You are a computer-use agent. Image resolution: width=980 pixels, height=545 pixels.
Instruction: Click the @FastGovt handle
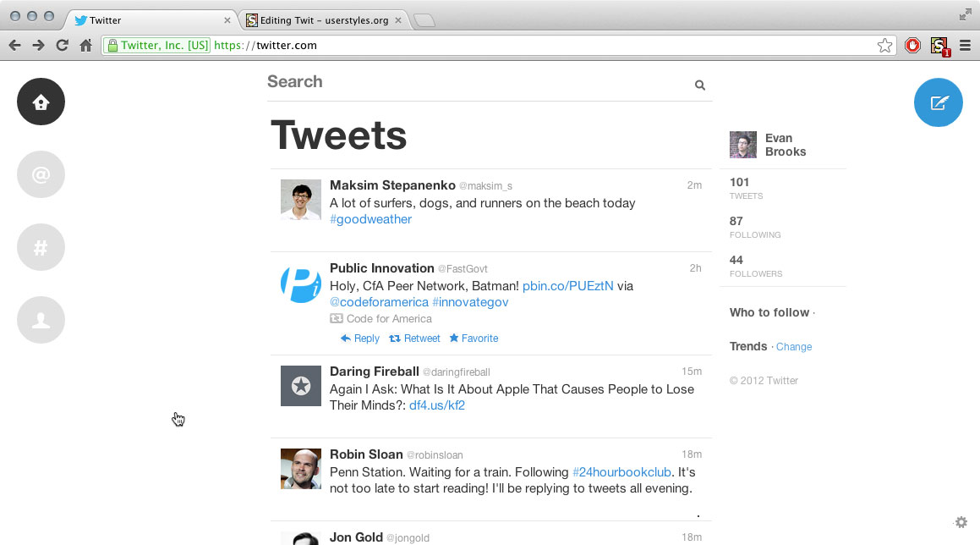point(463,269)
